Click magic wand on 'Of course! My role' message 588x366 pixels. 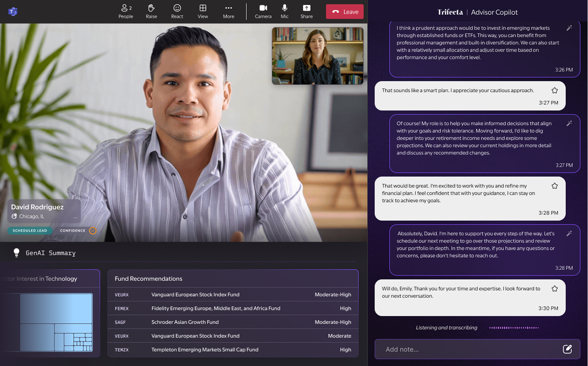pyautogui.click(x=569, y=123)
